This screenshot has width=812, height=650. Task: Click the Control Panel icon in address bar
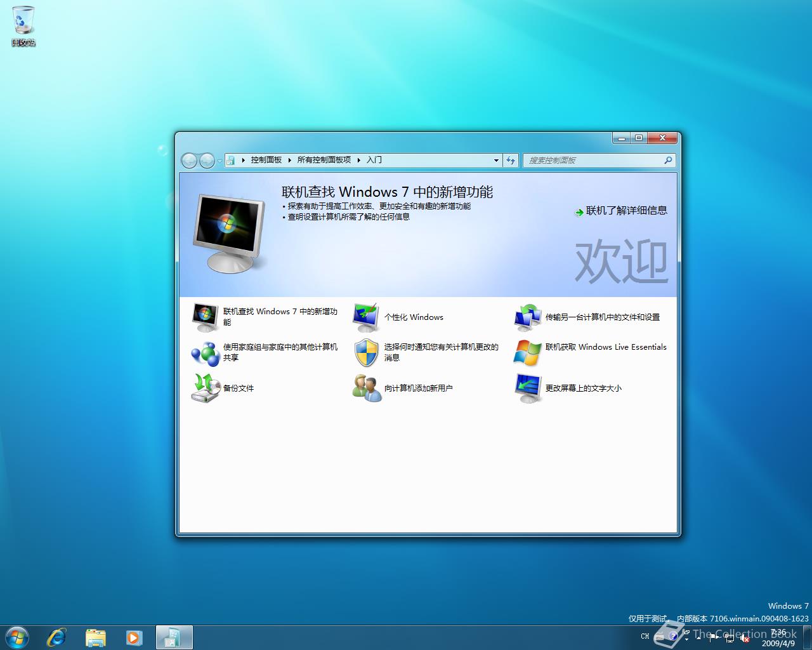(x=232, y=160)
